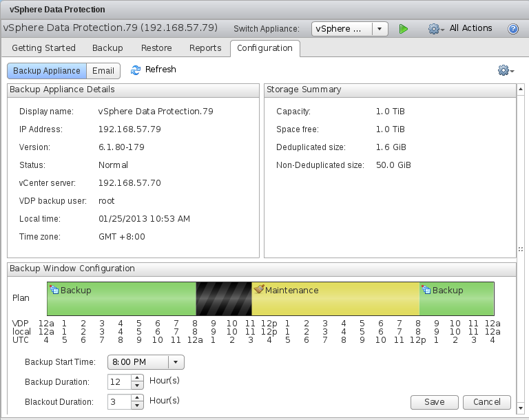Open the All Actions gear icon
Viewport: 529px width, 420px height.
pos(436,29)
